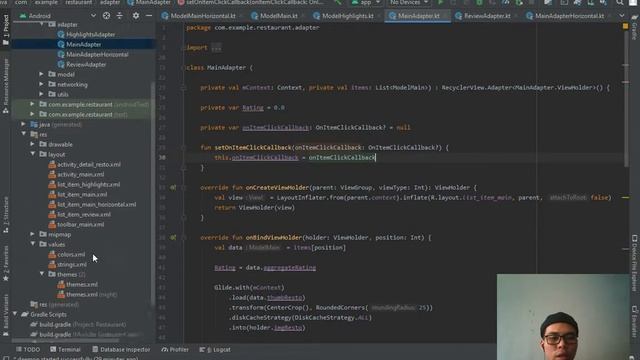Expand the mipmap resource folder
The image size is (640, 360).
click(32, 234)
